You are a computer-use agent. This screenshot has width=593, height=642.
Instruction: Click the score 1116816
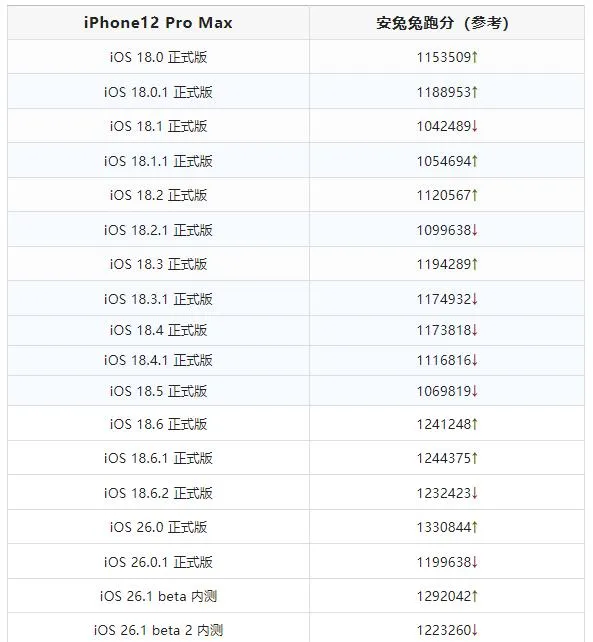tap(444, 360)
